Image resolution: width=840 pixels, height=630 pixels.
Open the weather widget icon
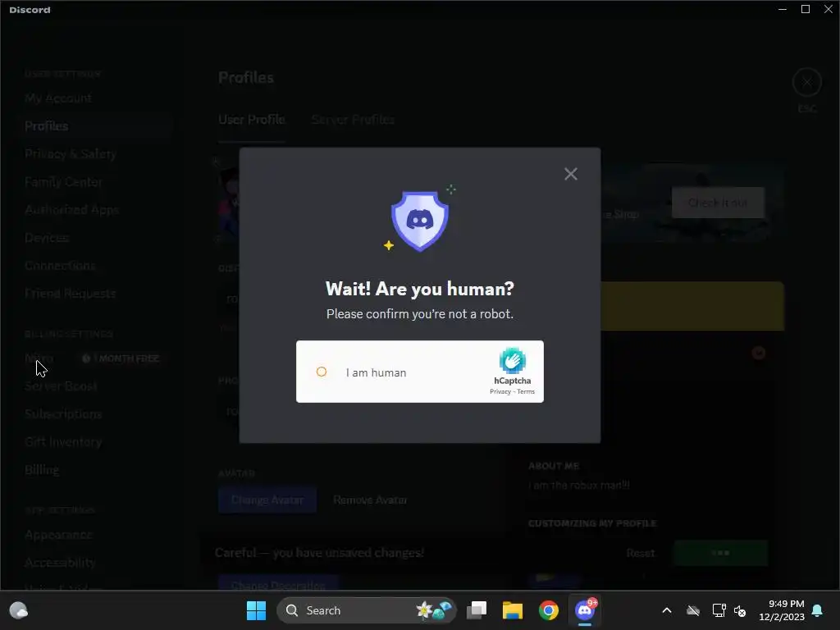coord(19,610)
